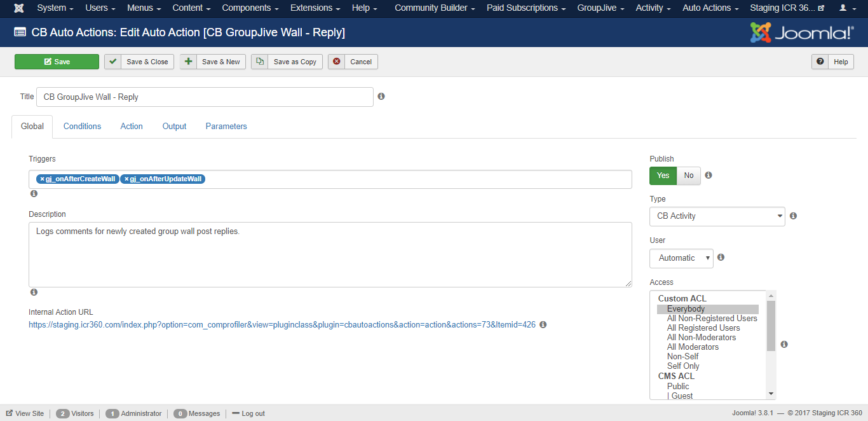Open the GroupJive menu
This screenshot has height=421, width=868.
click(x=601, y=8)
